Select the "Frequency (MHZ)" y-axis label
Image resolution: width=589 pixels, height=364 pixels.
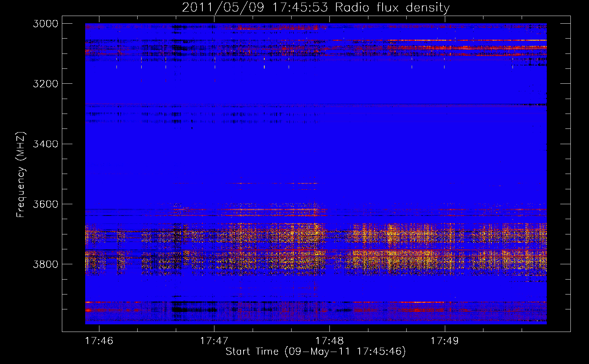pyautogui.click(x=21, y=175)
